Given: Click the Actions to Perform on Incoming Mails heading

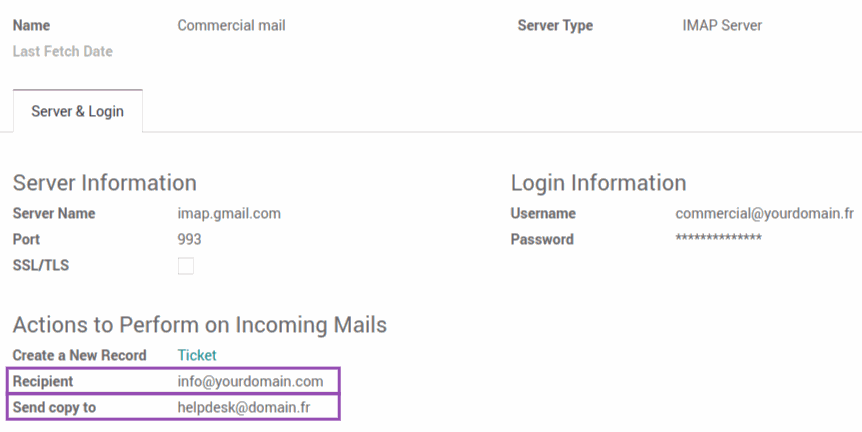Looking at the screenshot, I should [200, 325].
